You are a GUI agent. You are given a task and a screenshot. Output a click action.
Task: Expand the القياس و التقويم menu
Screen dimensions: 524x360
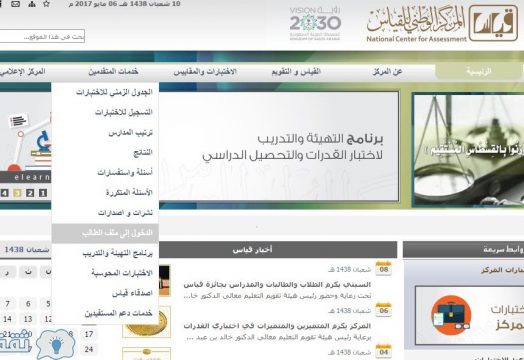296,72
